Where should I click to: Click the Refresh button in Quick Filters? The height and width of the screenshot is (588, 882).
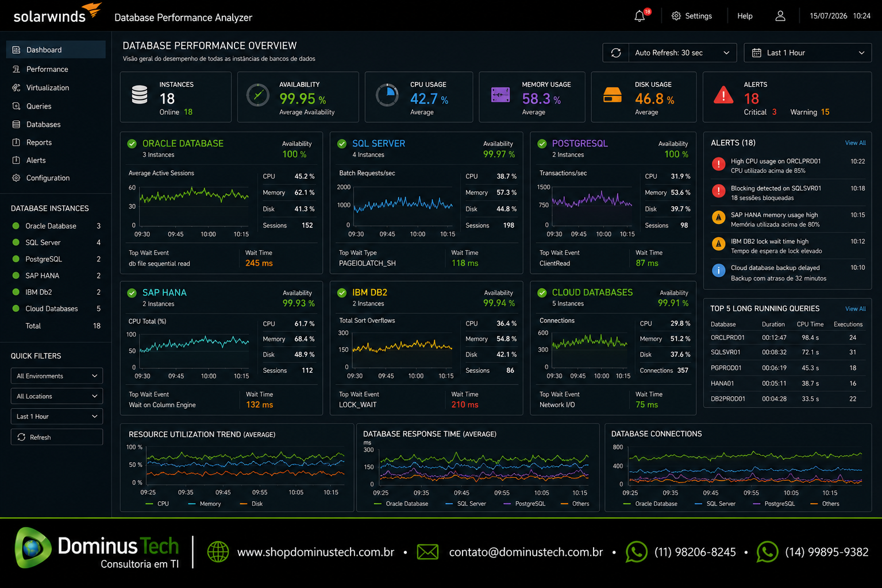(57, 437)
